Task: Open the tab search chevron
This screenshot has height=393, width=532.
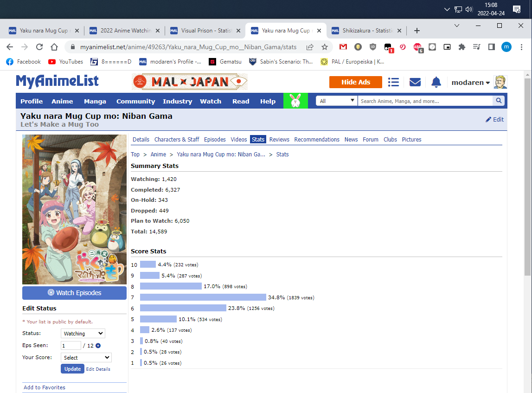Action: (457, 26)
